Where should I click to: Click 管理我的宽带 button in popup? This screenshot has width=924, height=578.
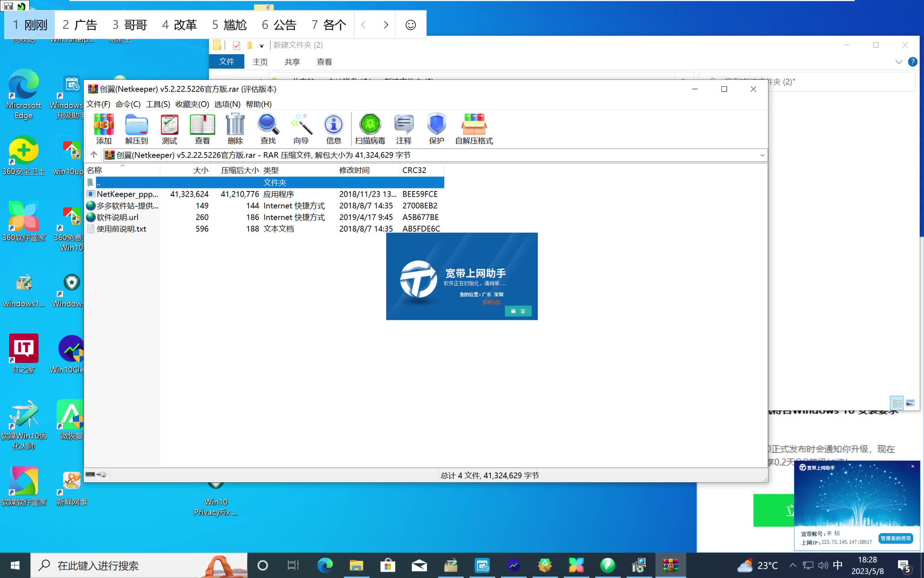coord(896,538)
